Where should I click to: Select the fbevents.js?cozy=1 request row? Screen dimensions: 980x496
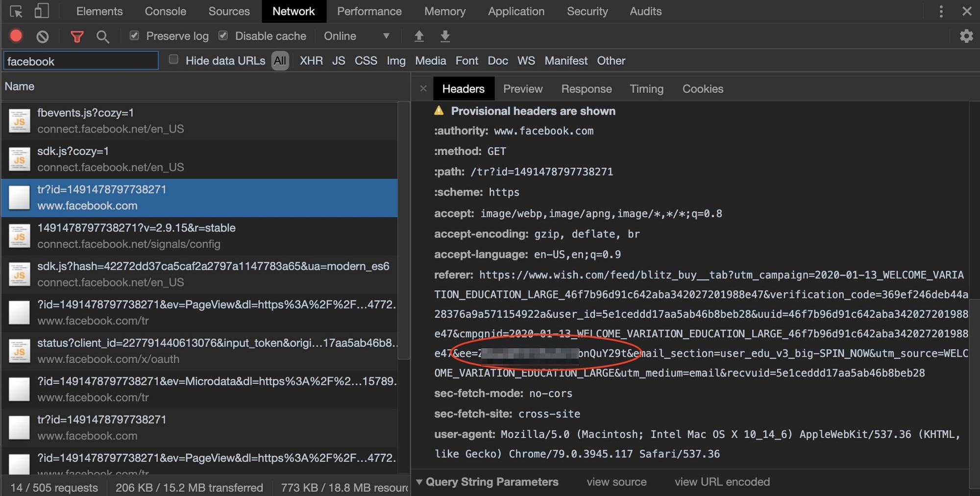click(x=199, y=121)
